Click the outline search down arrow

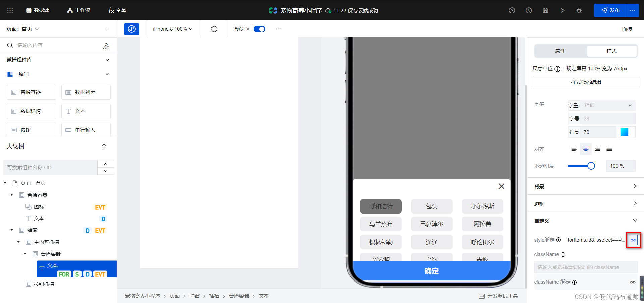pos(106,171)
